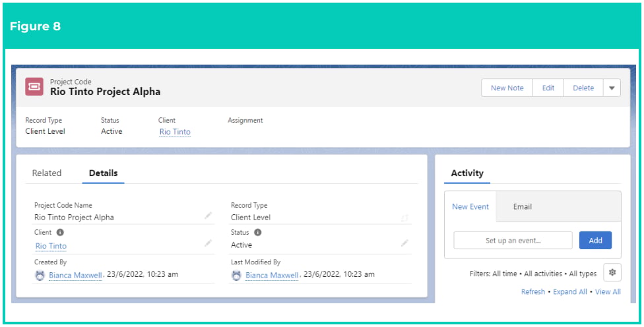Open activity filter settings gear
The image size is (644, 327).
[x=612, y=272]
